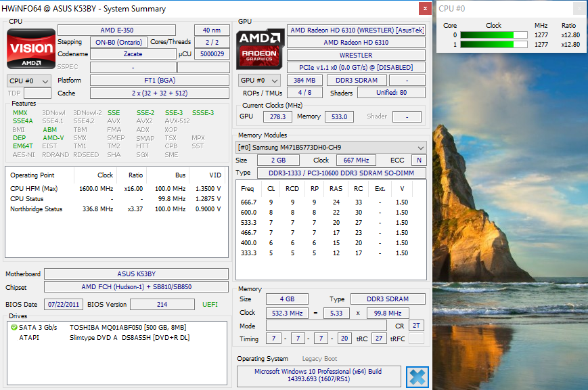This screenshot has width=588, height=390.
Task: Expand the Samsung memory module dropdown
Action: click(x=331, y=147)
